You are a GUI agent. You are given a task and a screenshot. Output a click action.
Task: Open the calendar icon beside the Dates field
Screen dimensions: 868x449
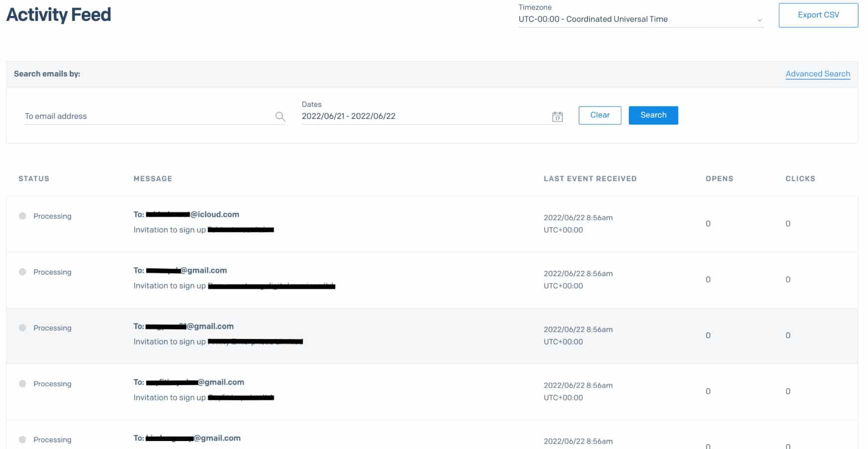coord(558,116)
